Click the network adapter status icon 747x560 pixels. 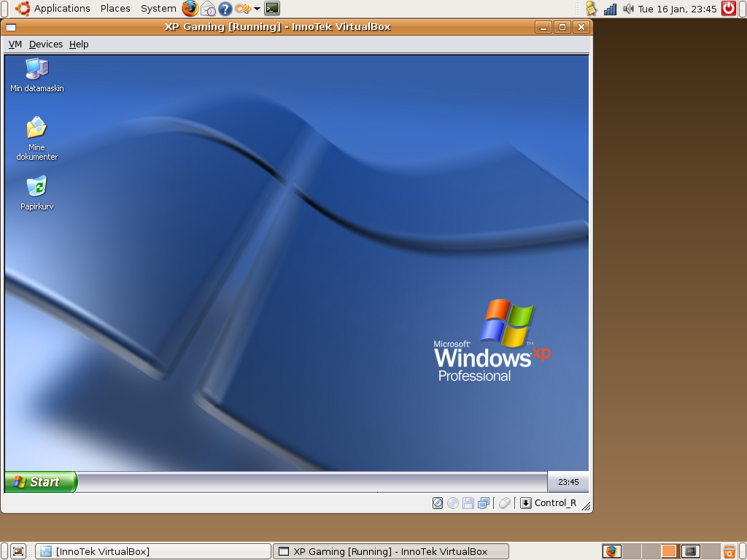click(484, 503)
